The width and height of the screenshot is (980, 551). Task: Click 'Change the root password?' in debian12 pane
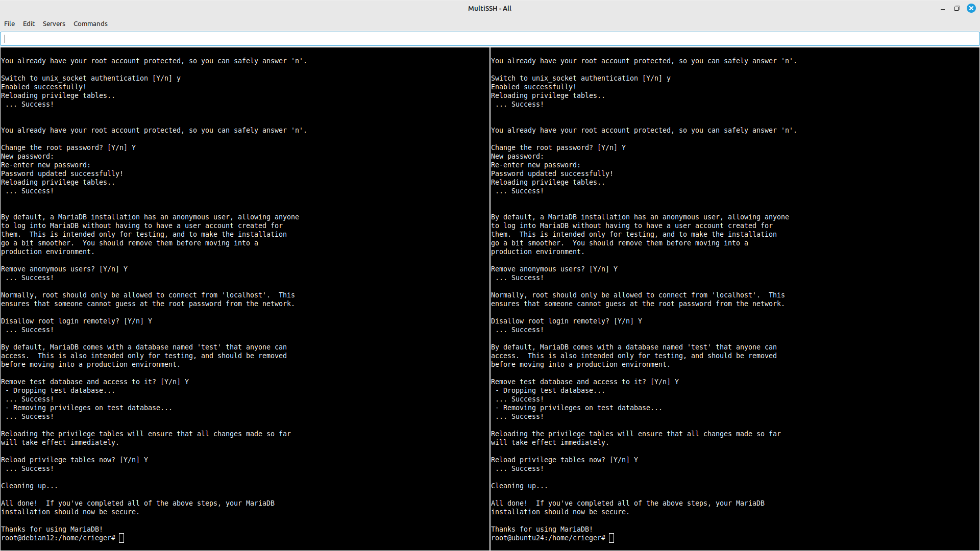point(52,147)
